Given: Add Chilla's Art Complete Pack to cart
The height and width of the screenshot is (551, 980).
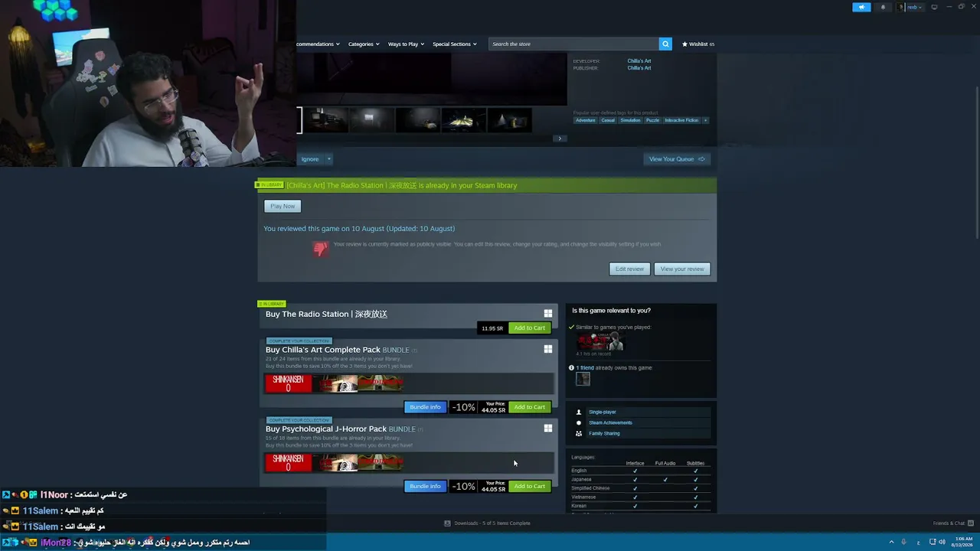Looking at the screenshot, I should (530, 407).
